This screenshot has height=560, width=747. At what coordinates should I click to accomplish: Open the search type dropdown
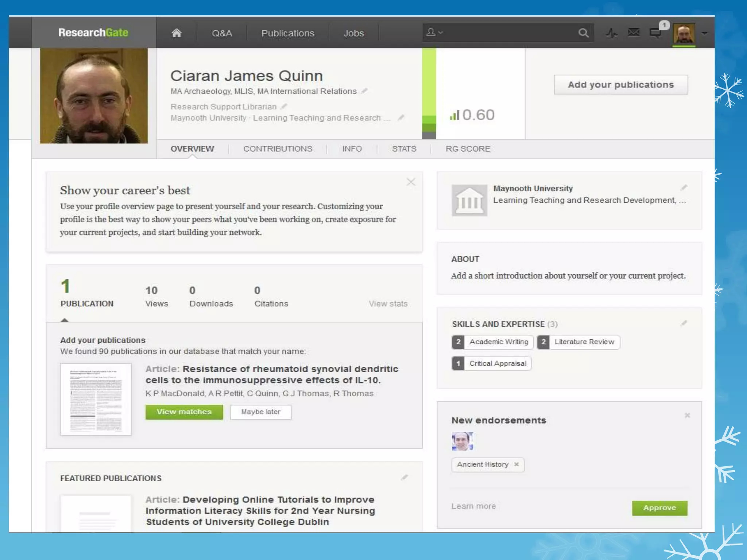coord(435,32)
